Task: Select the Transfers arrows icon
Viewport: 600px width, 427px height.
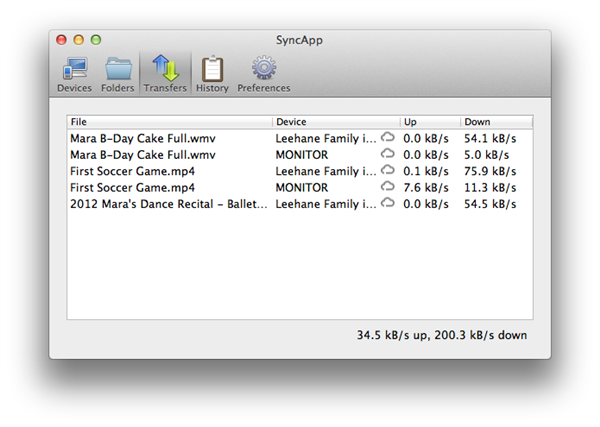Action: coord(164,69)
